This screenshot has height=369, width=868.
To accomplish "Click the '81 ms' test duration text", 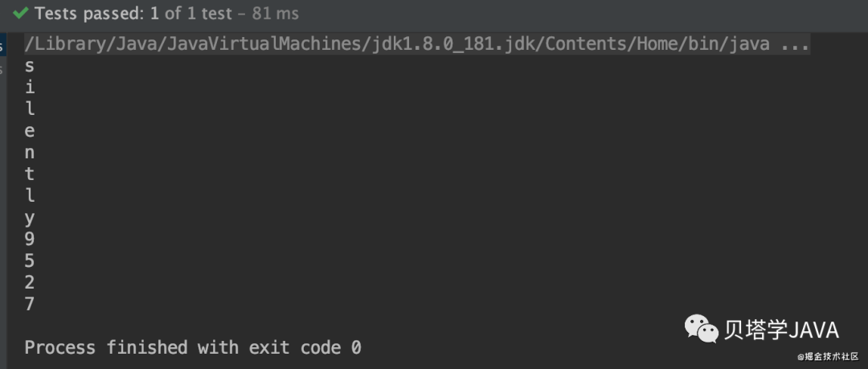I will pos(275,14).
